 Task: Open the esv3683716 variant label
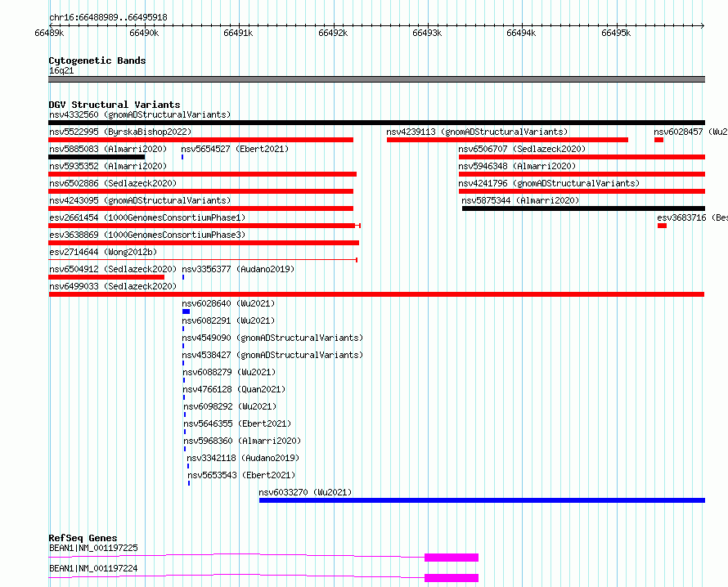[692, 217]
